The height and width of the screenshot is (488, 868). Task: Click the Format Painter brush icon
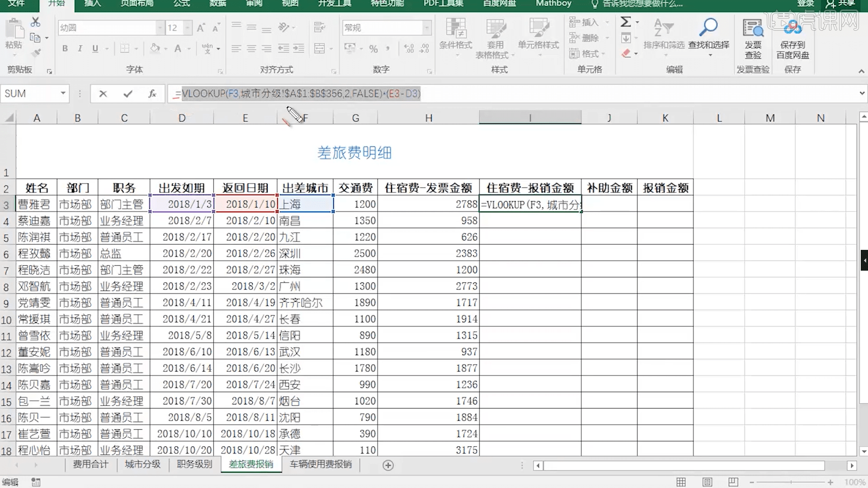coord(35,53)
